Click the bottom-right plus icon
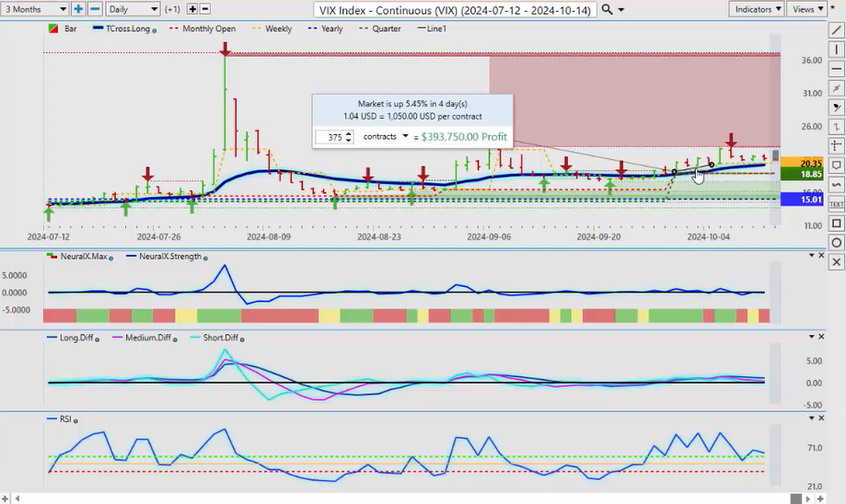The width and height of the screenshot is (846, 504). click(820, 499)
